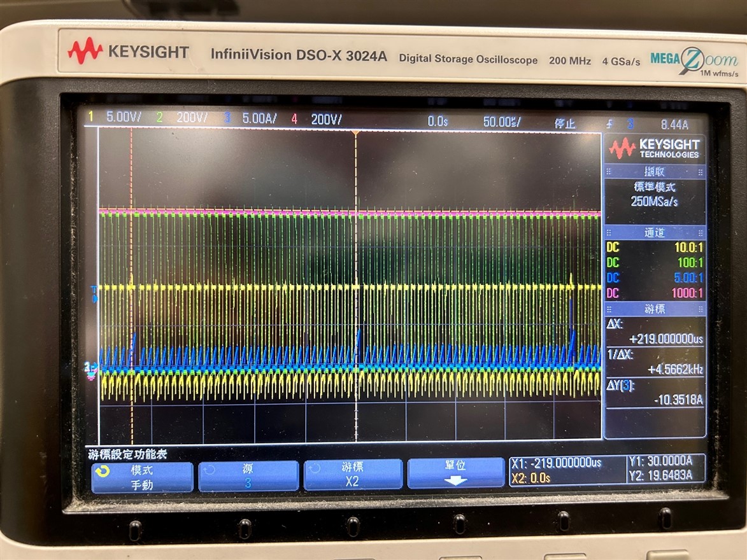Click the X2 0.0s cursor value

tap(530, 478)
